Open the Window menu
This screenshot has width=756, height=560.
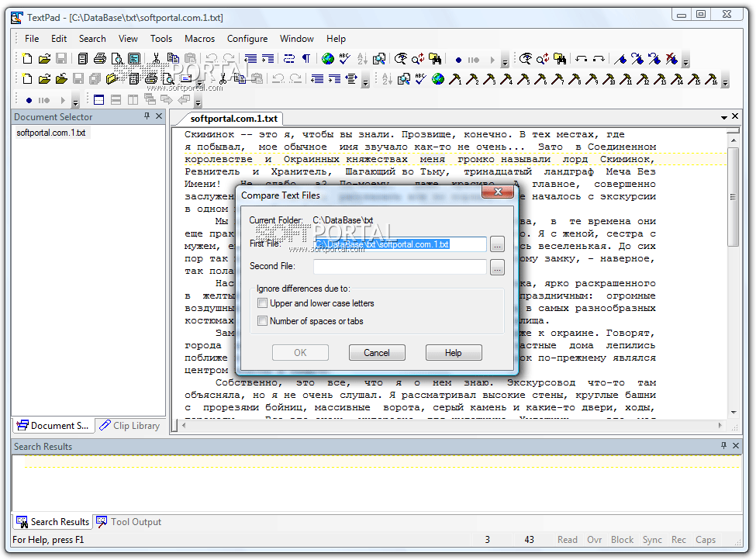point(297,39)
